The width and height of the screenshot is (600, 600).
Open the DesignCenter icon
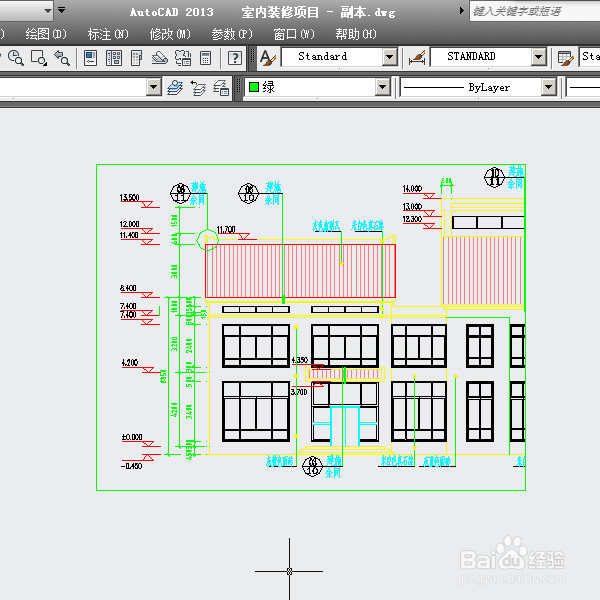point(114,58)
